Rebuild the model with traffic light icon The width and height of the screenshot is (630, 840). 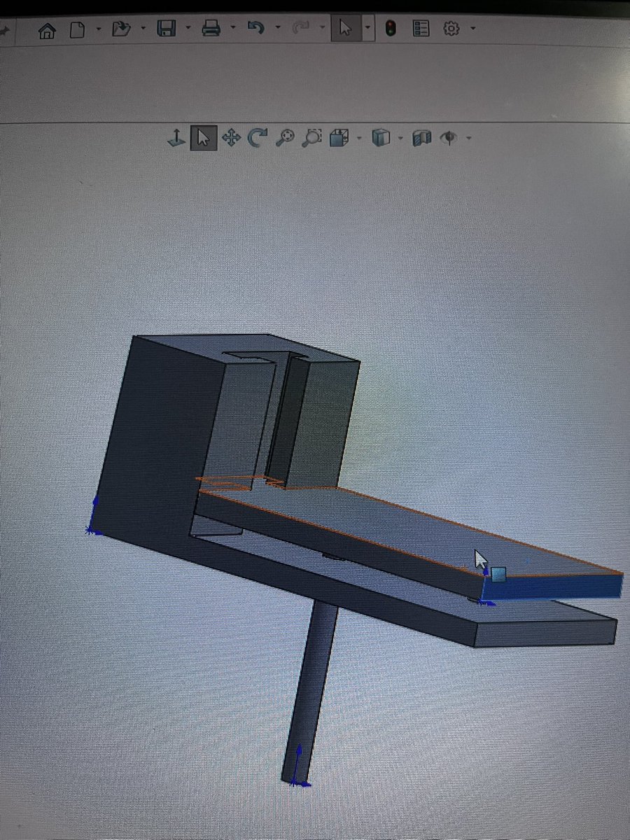pos(390,29)
